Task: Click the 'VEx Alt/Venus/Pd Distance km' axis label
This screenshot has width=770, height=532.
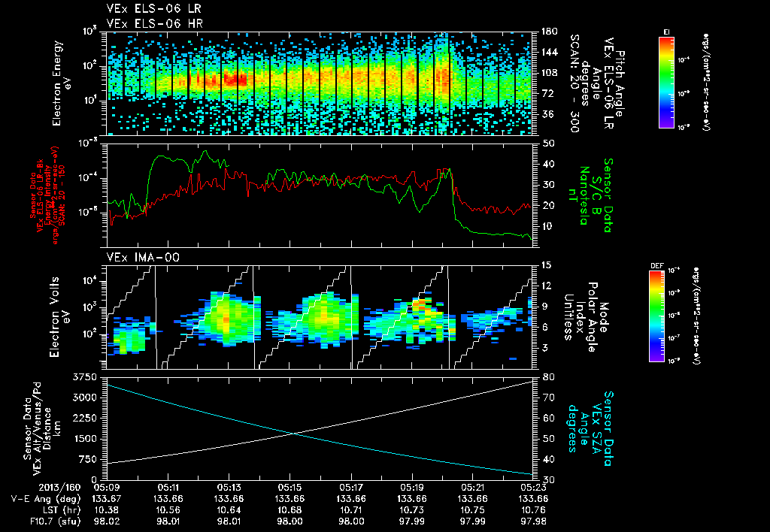Action: click(x=42, y=428)
